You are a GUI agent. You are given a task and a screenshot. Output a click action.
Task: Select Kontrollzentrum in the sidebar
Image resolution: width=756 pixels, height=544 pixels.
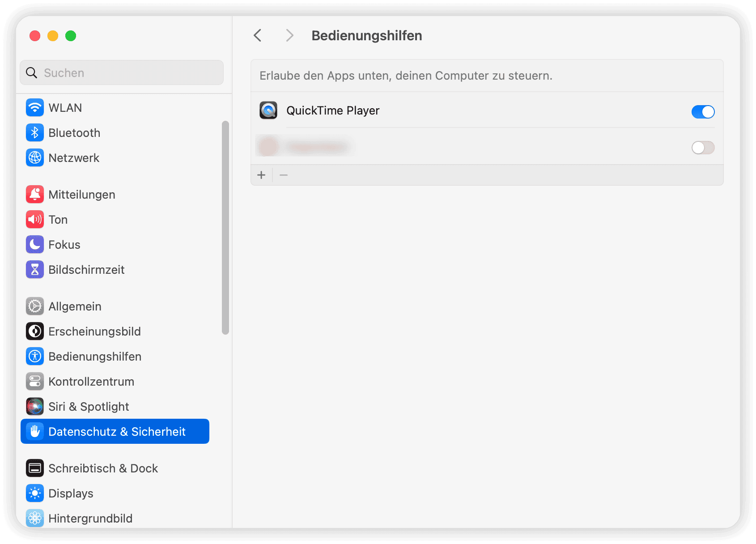(115, 381)
